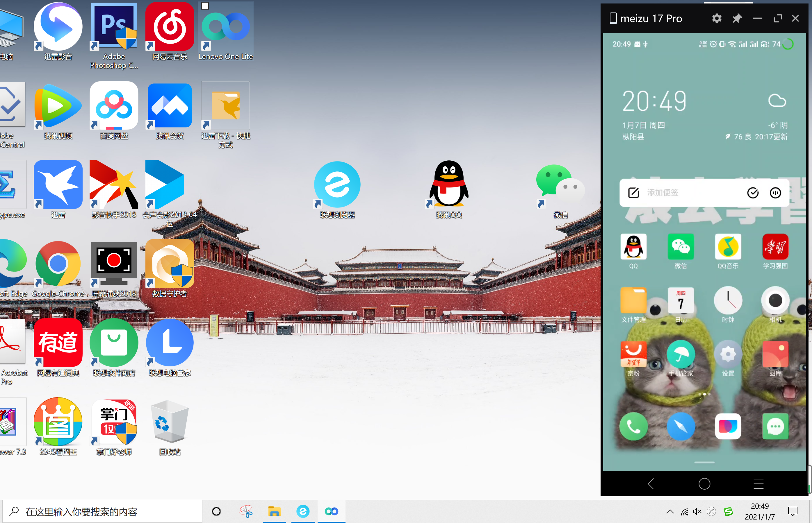
Task: Open 会声会影2018 64位 shortcut
Action: tap(170, 194)
